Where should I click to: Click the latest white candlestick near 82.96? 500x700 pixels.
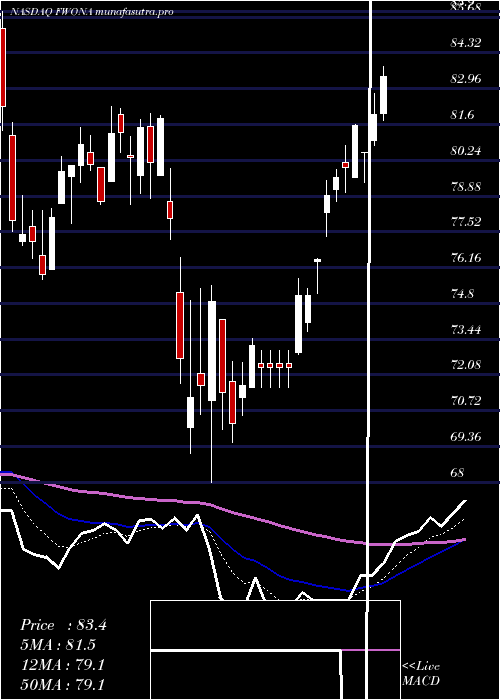[x=383, y=95]
